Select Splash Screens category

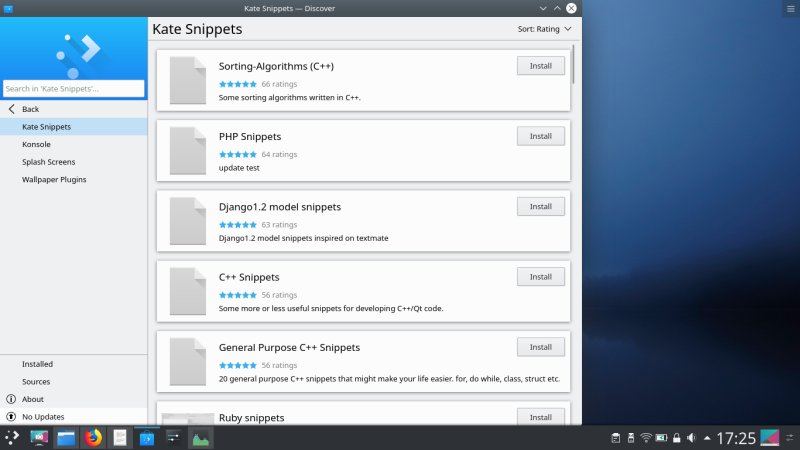pyautogui.click(x=74, y=162)
